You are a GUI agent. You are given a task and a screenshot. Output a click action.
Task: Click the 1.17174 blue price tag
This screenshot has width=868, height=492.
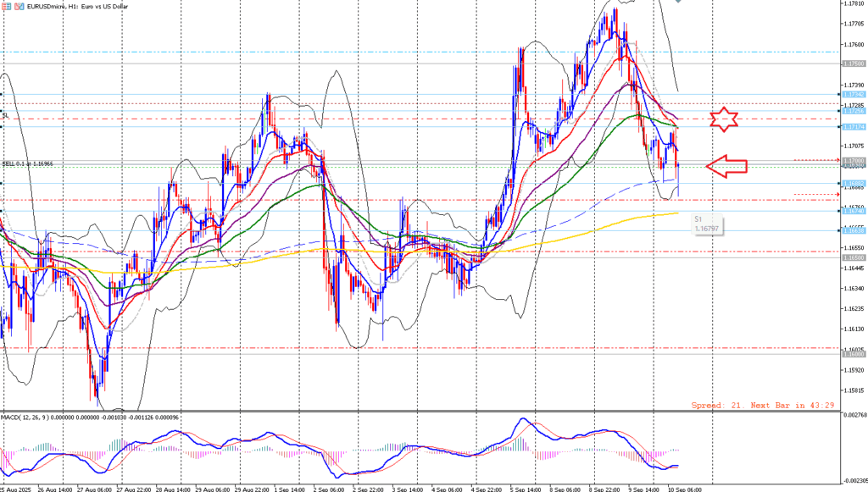pyautogui.click(x=853, y=126)
